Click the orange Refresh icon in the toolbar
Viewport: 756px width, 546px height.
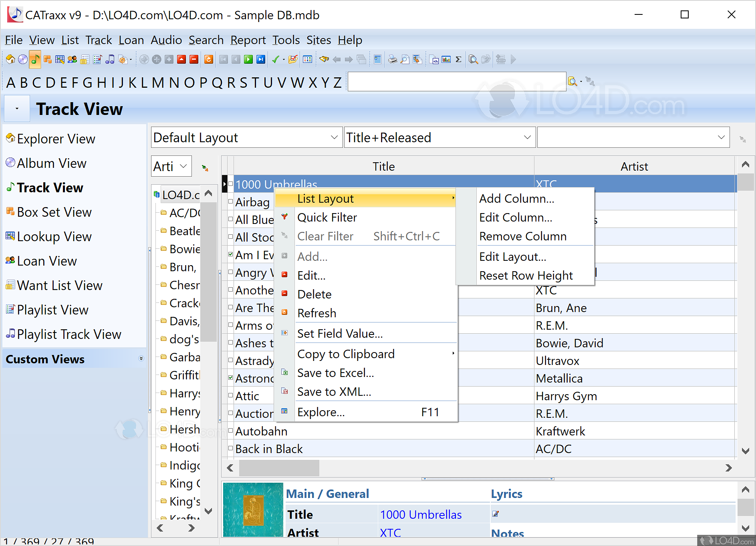point(208,60)
